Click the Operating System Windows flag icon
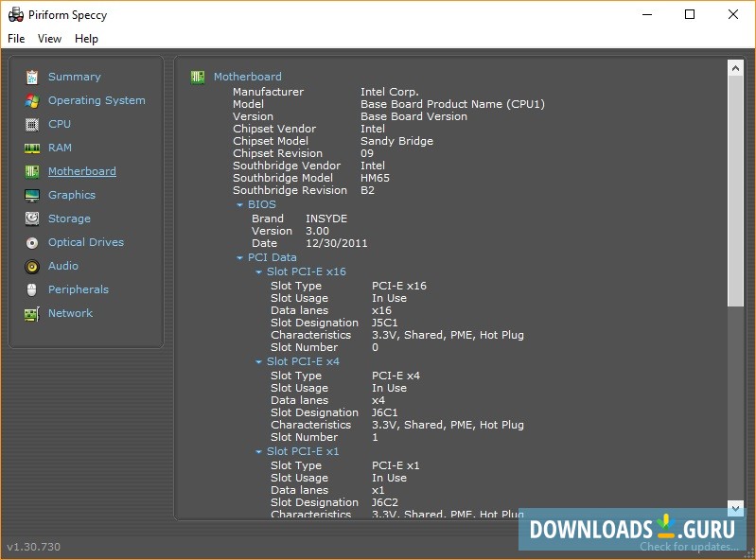Image resolution: width=756 pixels, height=560 pixels. 32,100
